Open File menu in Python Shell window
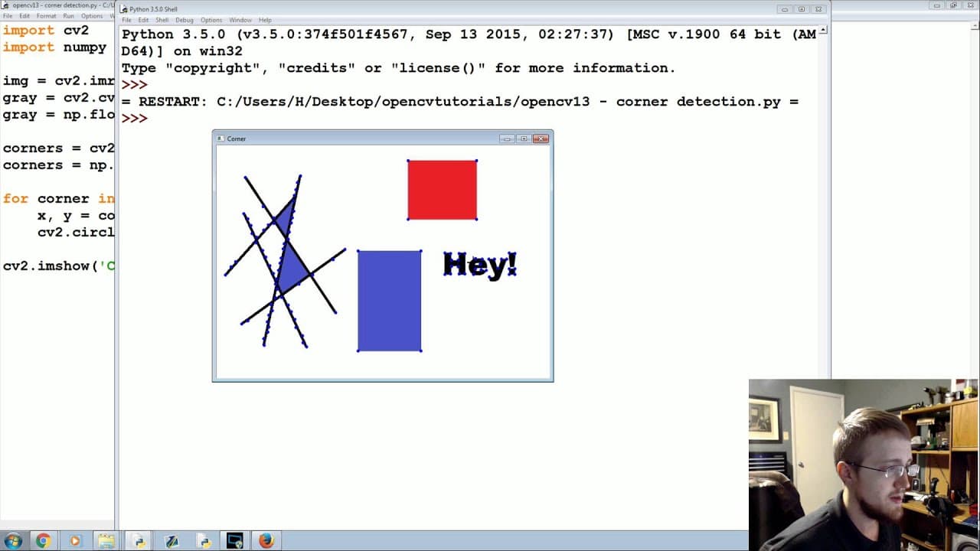The width and height of the screenshot is (980, 551). point(126,20)
